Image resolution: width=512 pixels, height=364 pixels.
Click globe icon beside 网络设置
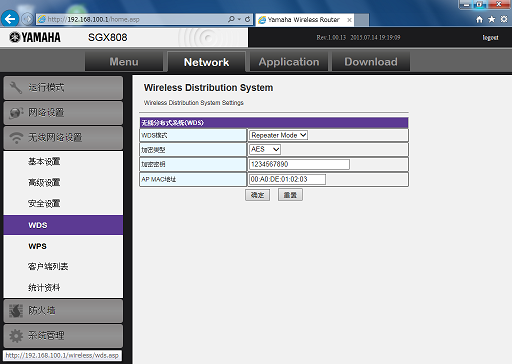tap(16, 113)
